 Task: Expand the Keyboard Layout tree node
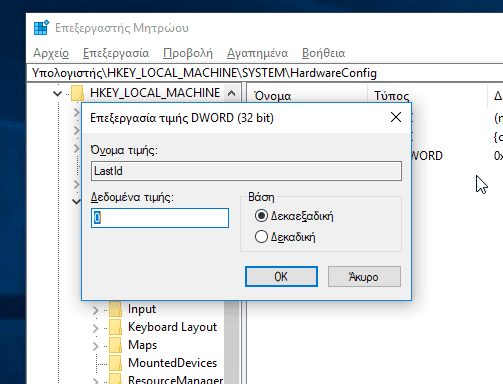[x=96, y=328]
